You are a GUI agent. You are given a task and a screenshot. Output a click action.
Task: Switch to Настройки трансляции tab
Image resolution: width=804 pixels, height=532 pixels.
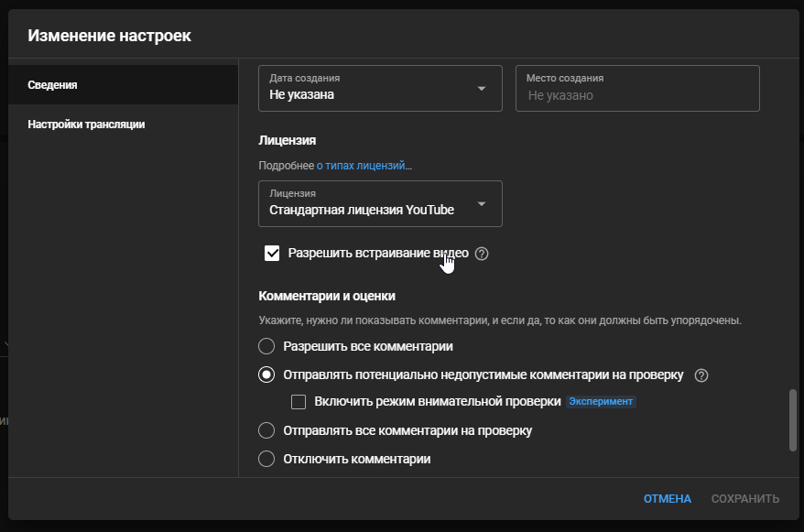86,125
